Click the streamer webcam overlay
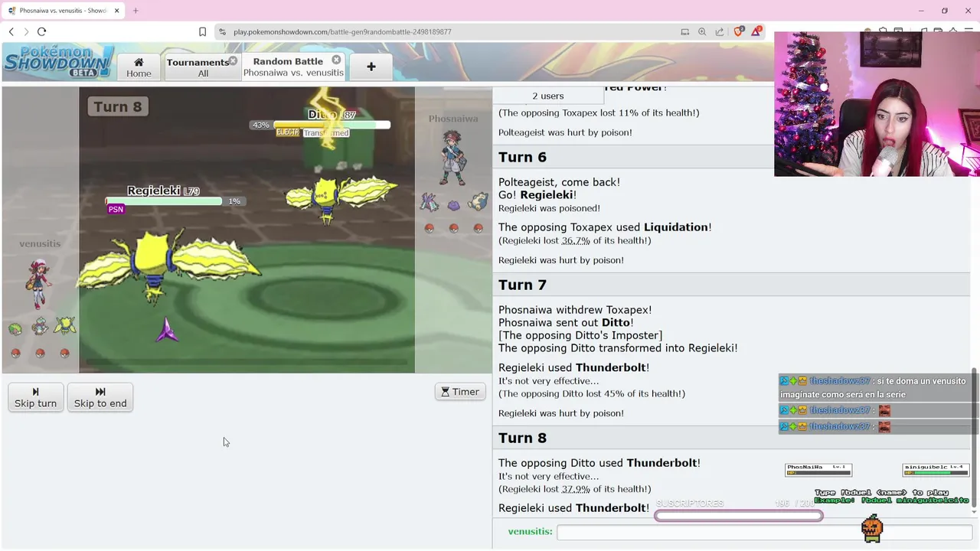 coord(877,104)
